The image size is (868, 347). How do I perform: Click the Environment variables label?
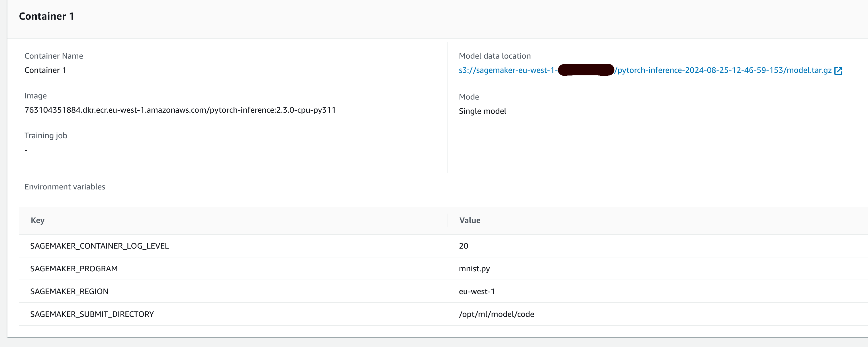tap(65, 187)
